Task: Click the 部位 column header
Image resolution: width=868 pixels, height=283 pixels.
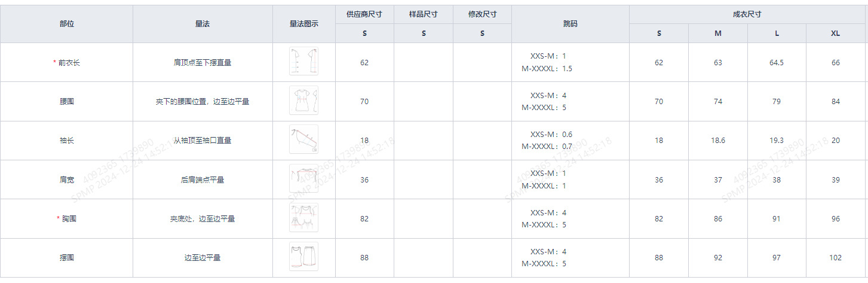Action: 66,24
